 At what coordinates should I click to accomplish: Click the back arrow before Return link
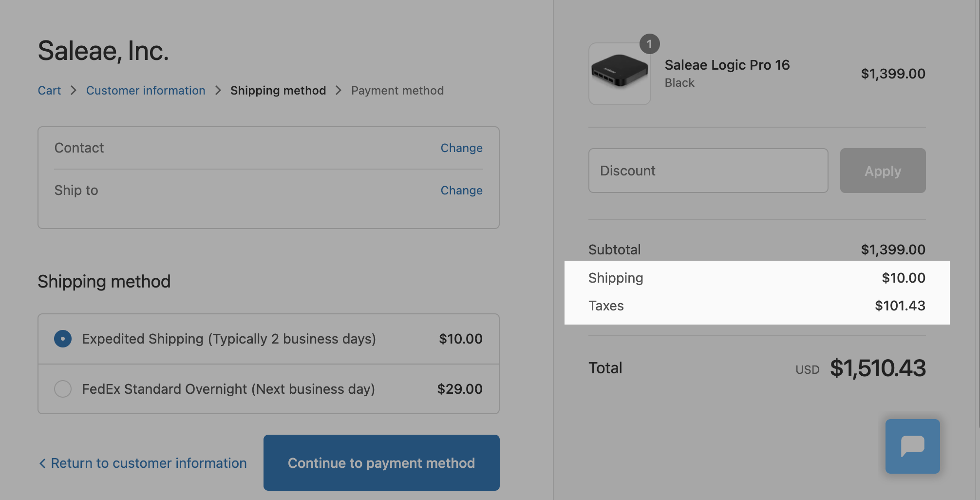click(x=42, y=463)
